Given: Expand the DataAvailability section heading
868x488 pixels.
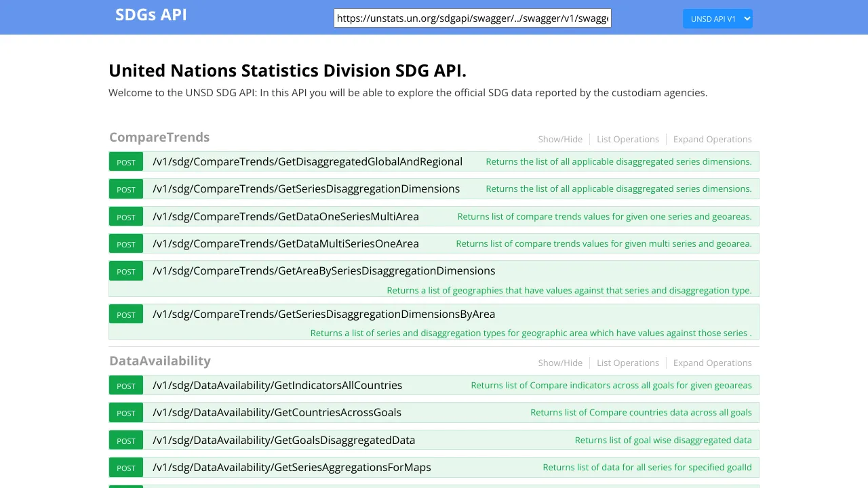Looking at the screenshot, I should pyautogui.click(x=160, y=361).
